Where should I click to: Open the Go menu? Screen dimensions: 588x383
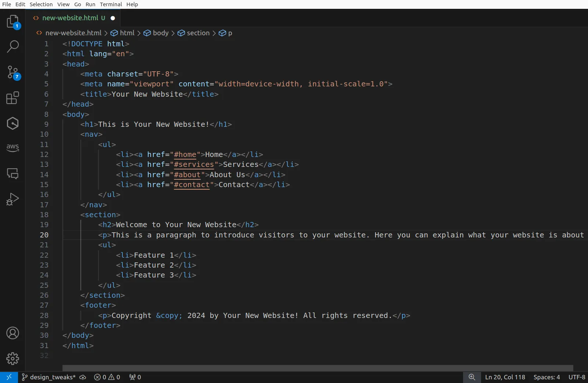tap(78, 4)
